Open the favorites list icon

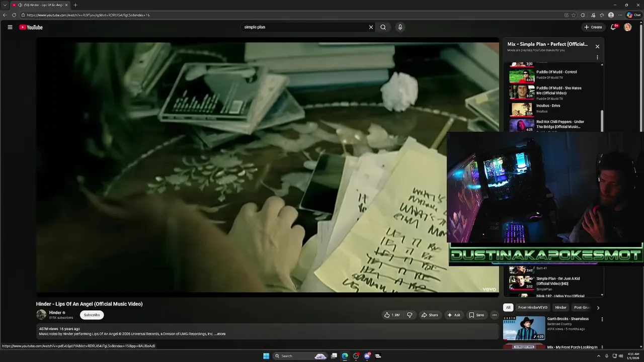click(x=602, y=15)
